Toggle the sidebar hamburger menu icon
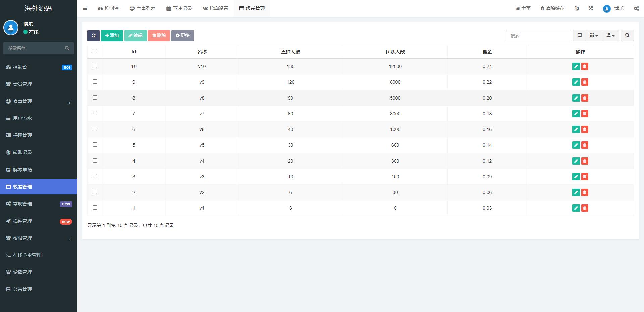Screen dimensions: 644x312 (85, 8)
